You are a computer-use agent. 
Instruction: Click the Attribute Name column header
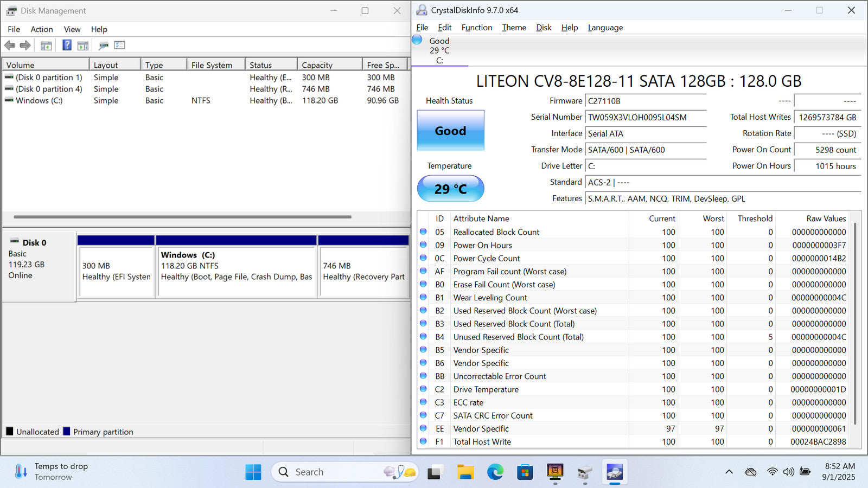[540, 219]
